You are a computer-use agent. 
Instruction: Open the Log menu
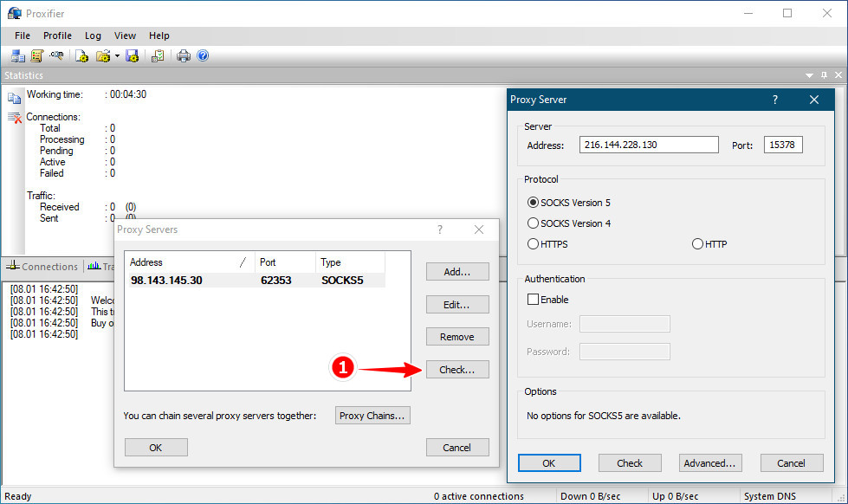click(93, 36)
